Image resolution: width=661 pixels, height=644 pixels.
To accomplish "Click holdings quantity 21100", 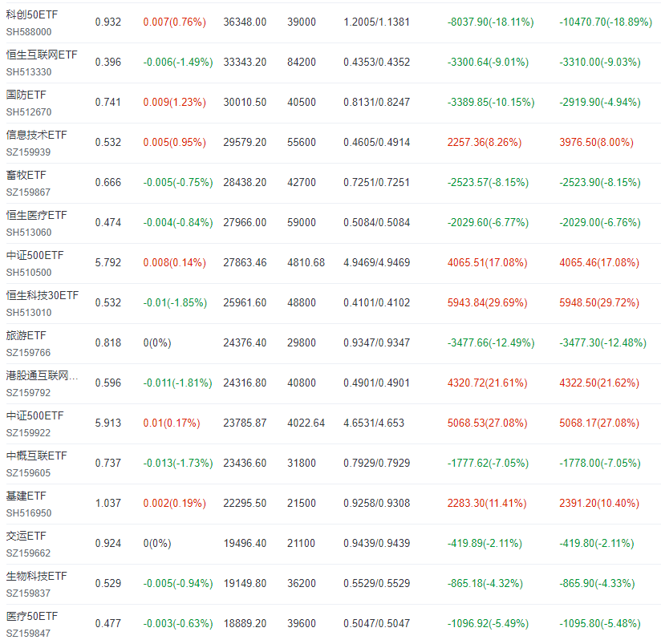I will [x=301, y=543].
